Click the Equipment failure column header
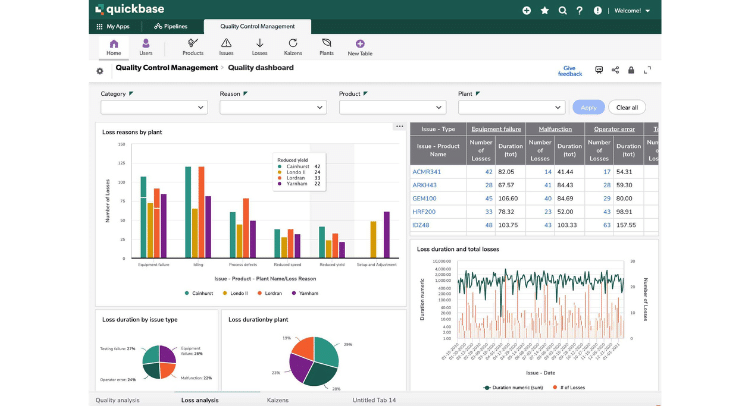The image size is (750, 406). (496, 129)
